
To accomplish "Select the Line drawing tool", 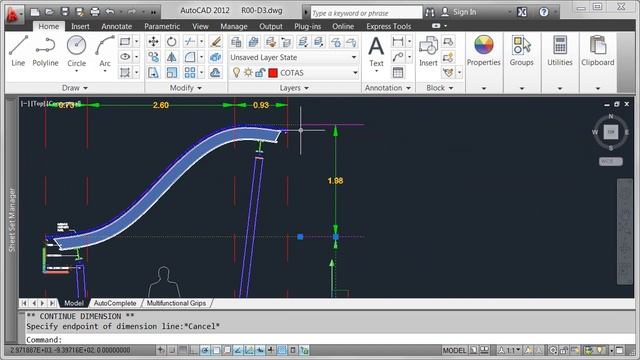I will [18, 51].
